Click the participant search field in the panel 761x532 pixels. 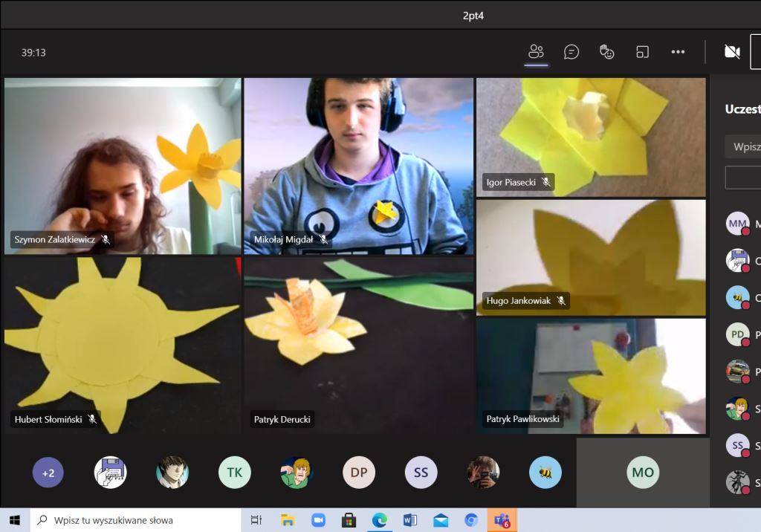click(743, 146)
